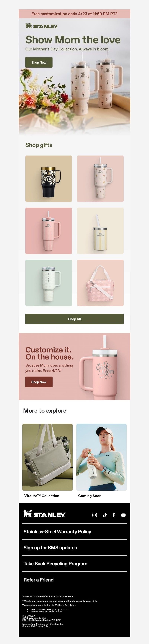Select Sign up for SMS updates
149x644 pixels.
click(50, 547)
